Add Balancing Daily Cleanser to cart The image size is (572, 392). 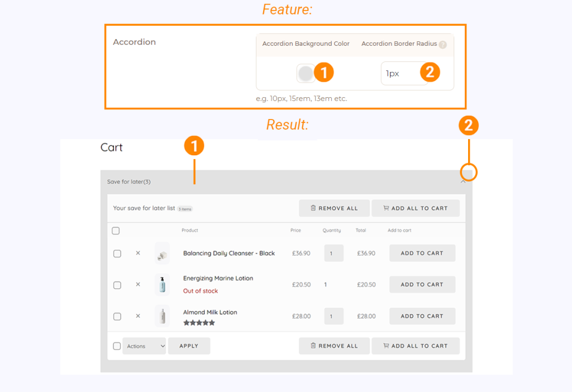point(422,253)
